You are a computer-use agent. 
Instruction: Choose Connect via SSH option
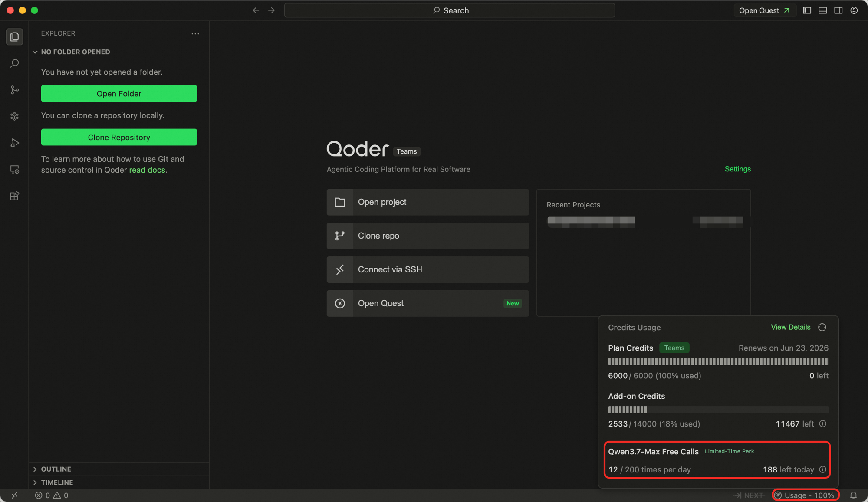pos(427,269)
